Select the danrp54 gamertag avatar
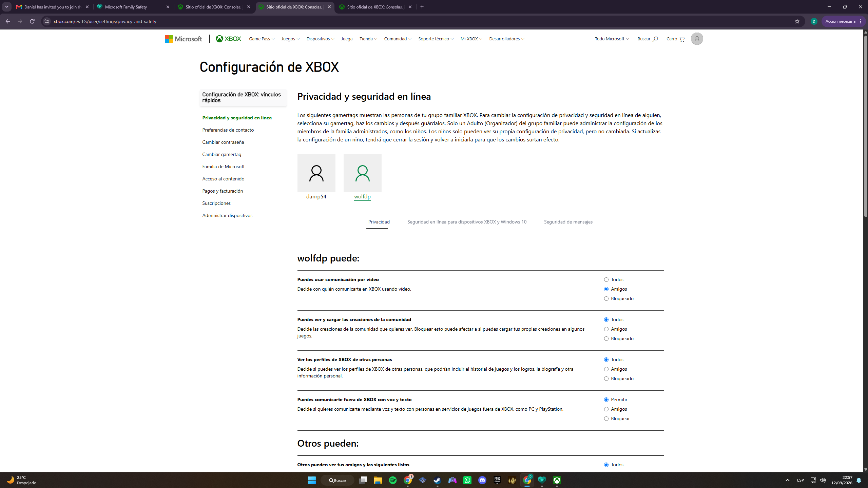Viewport: 868px width, 488px height. [316, 173]
